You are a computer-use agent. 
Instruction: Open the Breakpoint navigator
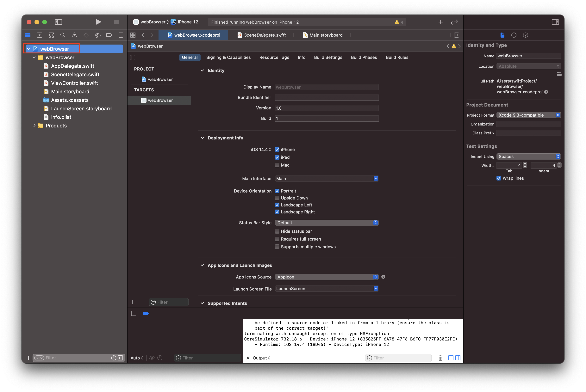click(109, 35)
